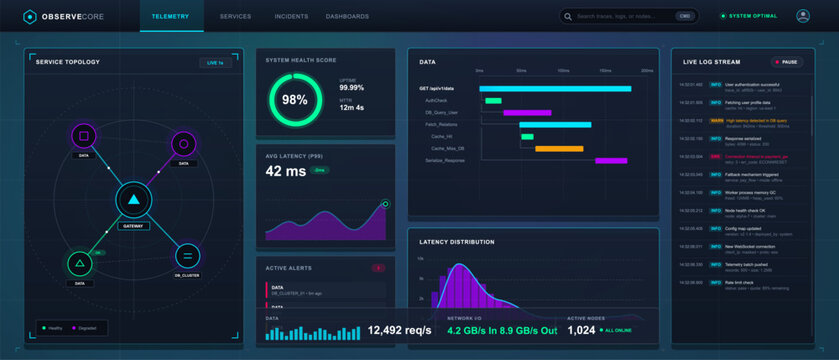This screenshot has height=360, width=839.
Task: Click the active alerts count badge
Action: click(378, 268)
